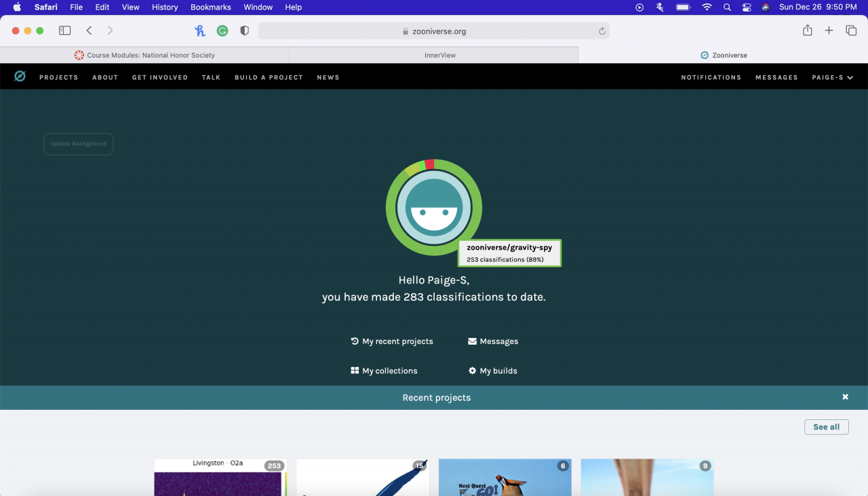Click My recent projects

392,341
